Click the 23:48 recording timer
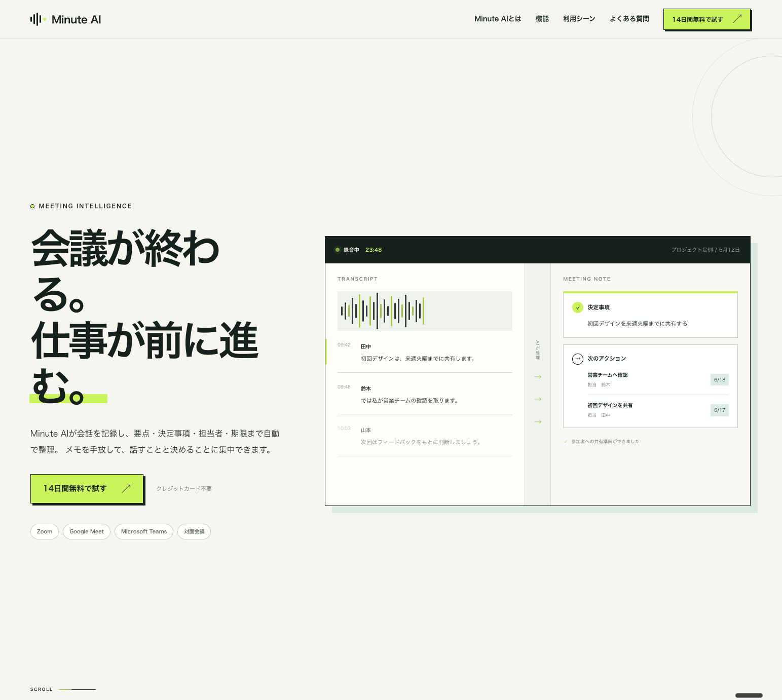 [x=374, y=250]
